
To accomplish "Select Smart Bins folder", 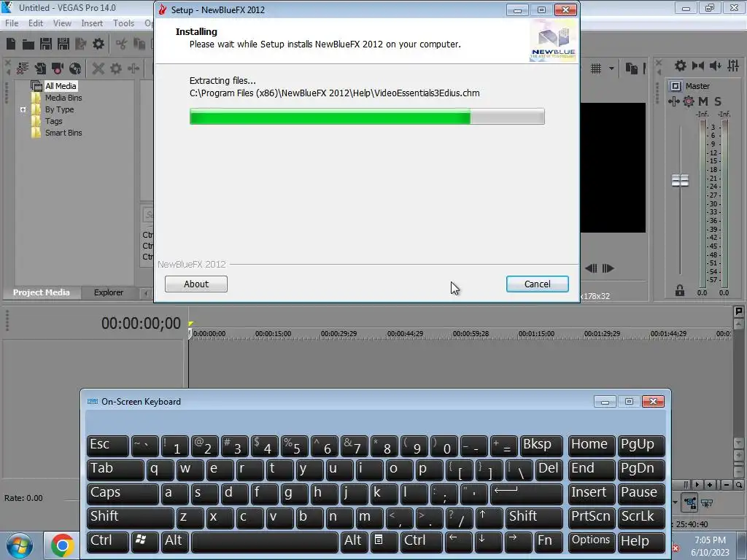I will coord(63,133).
